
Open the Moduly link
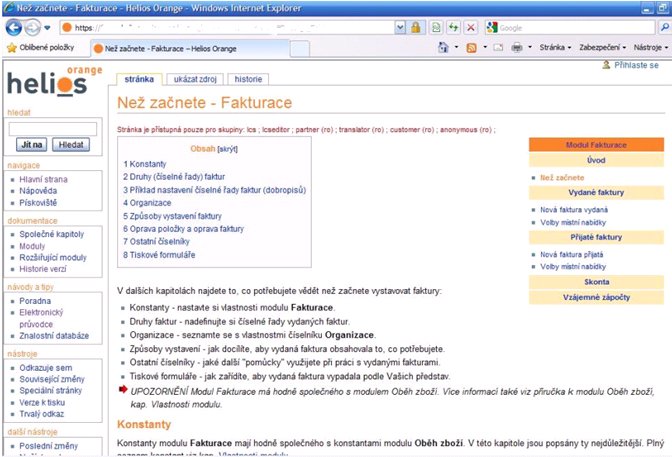point(32,246)
